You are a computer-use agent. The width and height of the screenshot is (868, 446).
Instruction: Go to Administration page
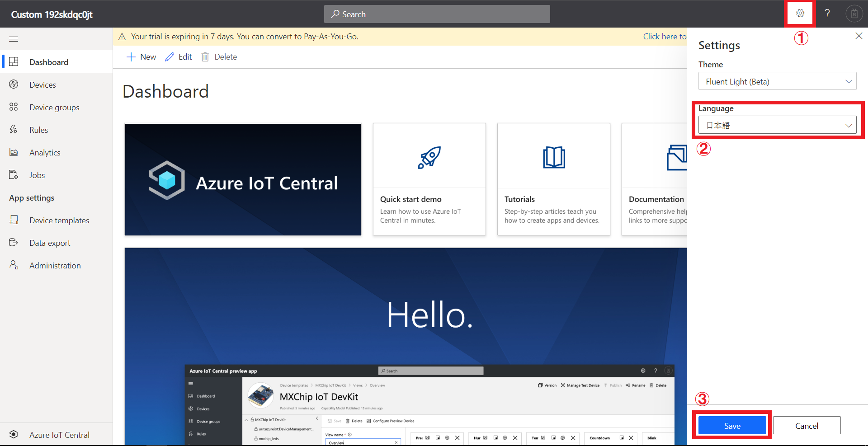tap(55, 266)
